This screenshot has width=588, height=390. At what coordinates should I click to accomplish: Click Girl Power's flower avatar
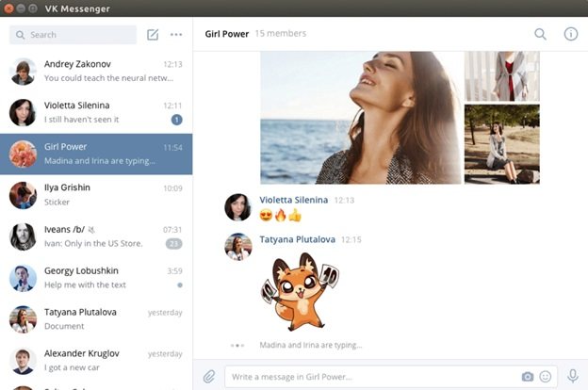tap(23, 154)
